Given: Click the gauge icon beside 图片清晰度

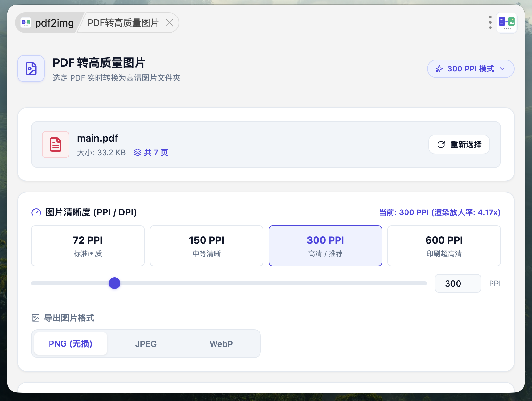Looking at the screenshot, I should point(36,212).
